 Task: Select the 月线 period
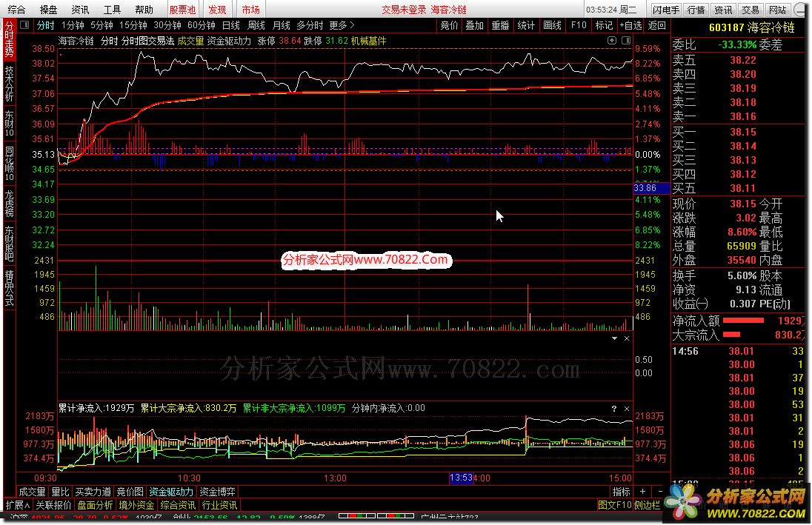click(281, 25)
